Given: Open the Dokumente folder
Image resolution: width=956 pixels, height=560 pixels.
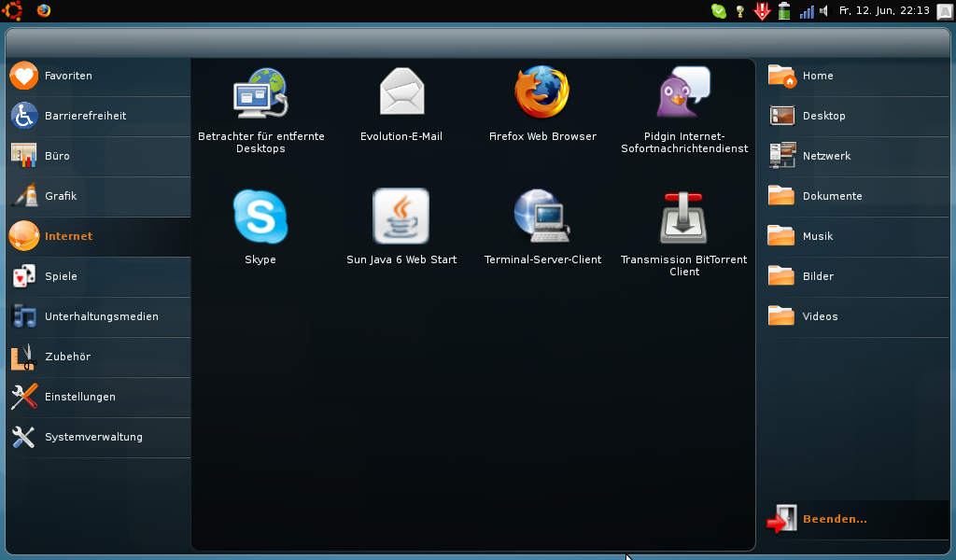Looking at the screenshot, I should 831,196.
